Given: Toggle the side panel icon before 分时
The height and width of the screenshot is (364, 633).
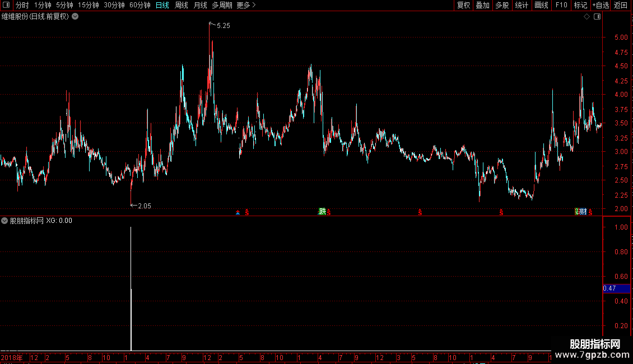Looking at the screenshot, I should pyautogui.click(x=6, y=5).
